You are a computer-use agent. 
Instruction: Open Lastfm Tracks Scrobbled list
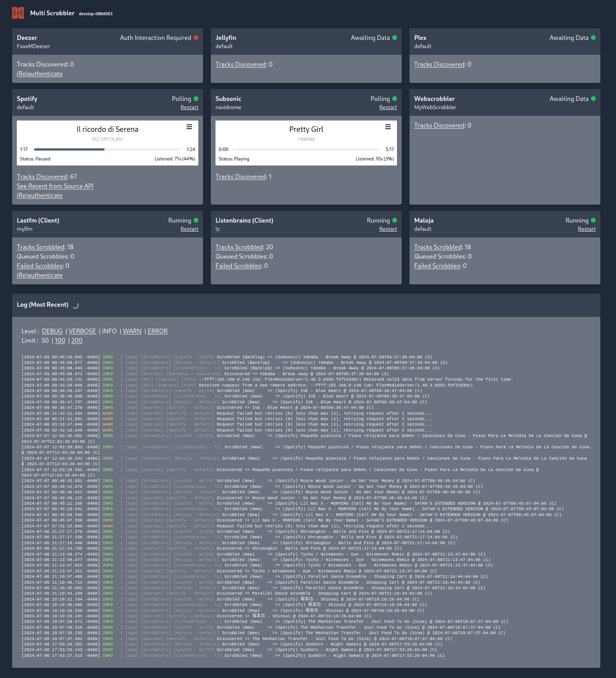[x=41, y=247]
